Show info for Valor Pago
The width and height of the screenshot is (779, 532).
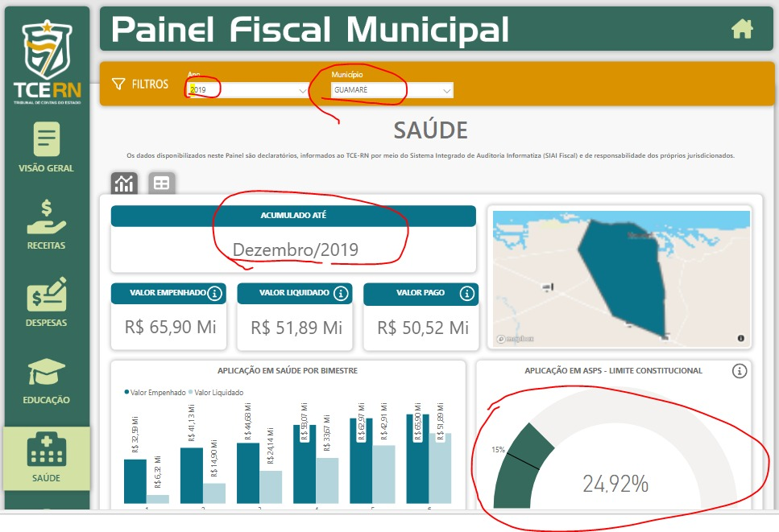point(467,293)
